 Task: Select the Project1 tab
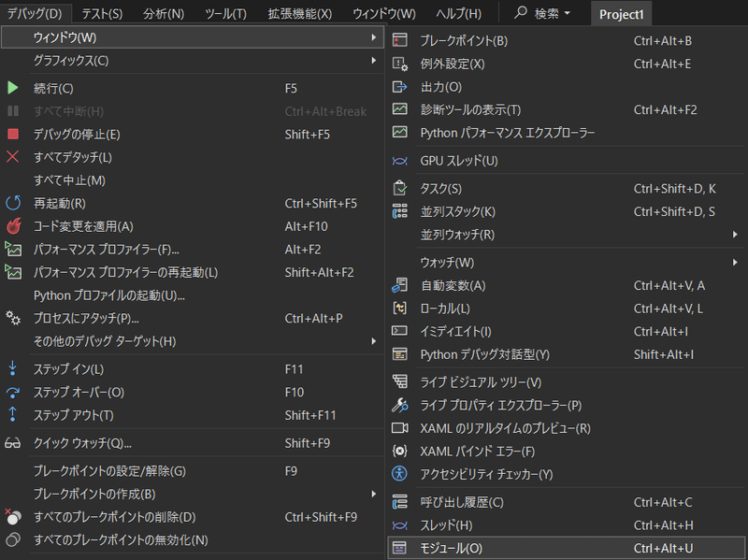point(622,12)
